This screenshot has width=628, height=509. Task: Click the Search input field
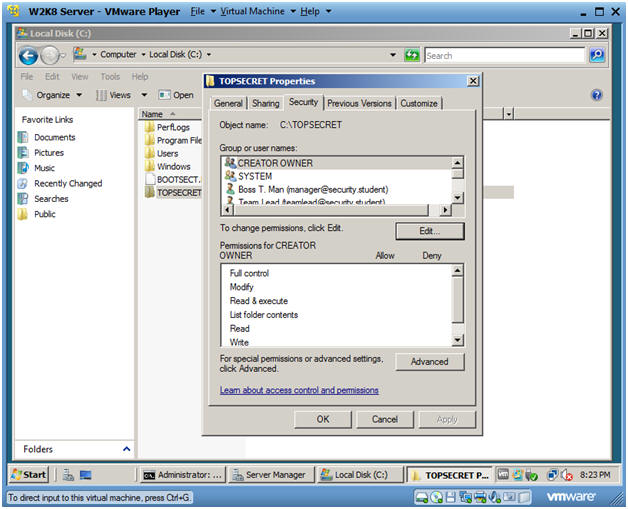(505, 56)
